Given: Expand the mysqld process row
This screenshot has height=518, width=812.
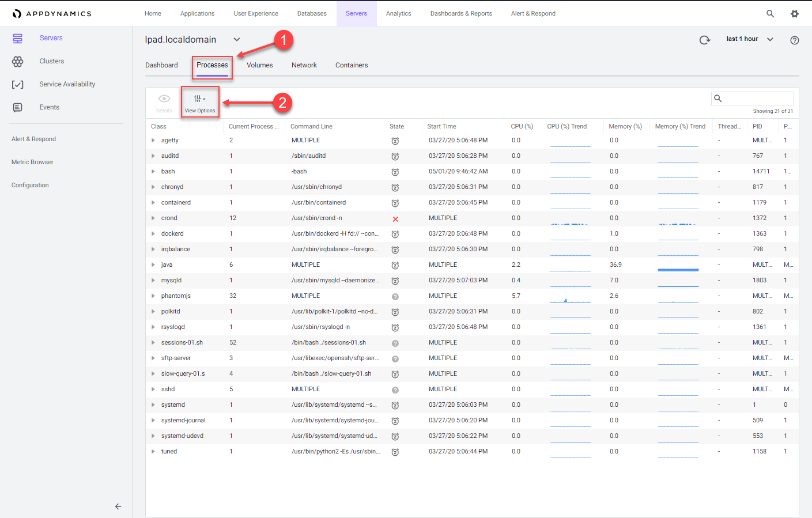Looking at the screenshot, I should coord(153,281).
